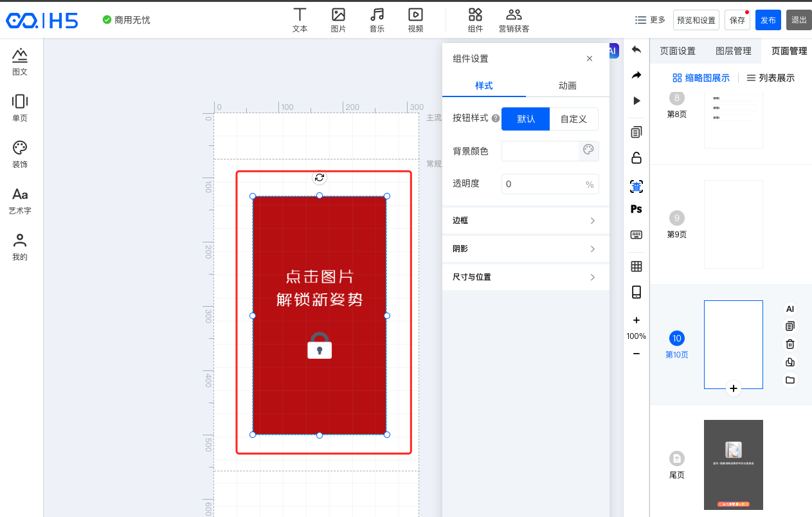
Task: Click the undo arrow icon
Action: [636, 50]
